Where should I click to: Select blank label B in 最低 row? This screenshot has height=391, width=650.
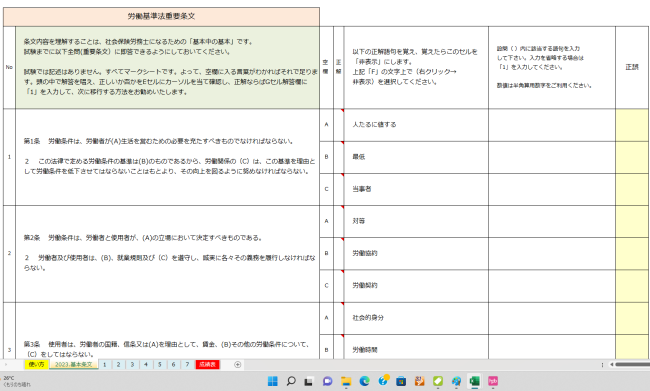[326, 157]
